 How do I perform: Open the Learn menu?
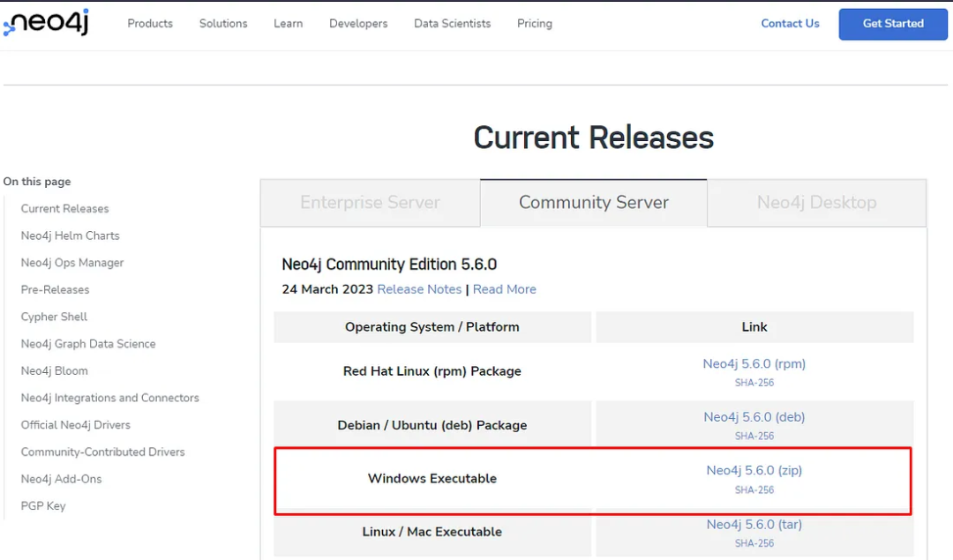[288, 24]
